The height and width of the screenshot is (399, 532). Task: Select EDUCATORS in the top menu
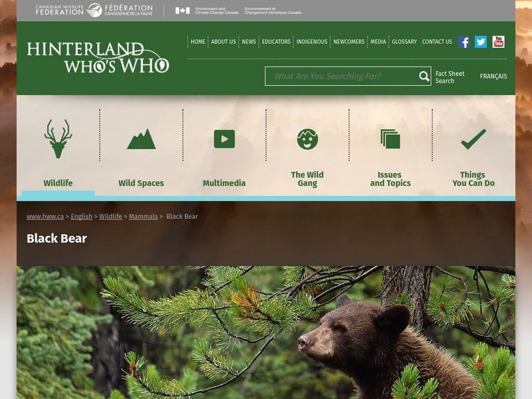276,42
